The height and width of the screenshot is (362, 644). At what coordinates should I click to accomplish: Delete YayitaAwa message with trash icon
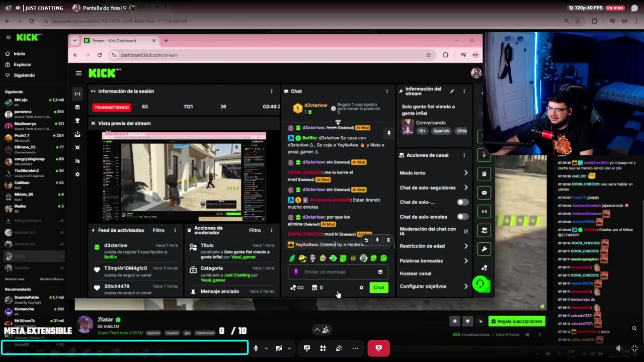[388, 240]
